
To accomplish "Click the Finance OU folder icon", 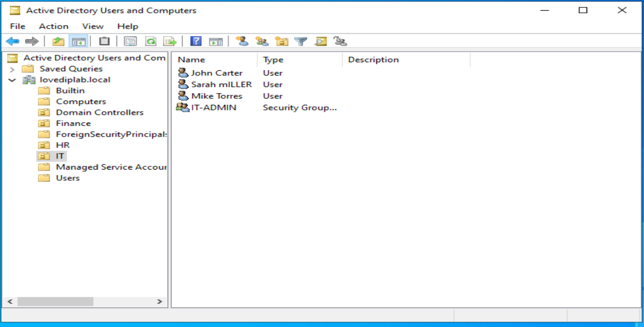I will [x=44, y=123].
